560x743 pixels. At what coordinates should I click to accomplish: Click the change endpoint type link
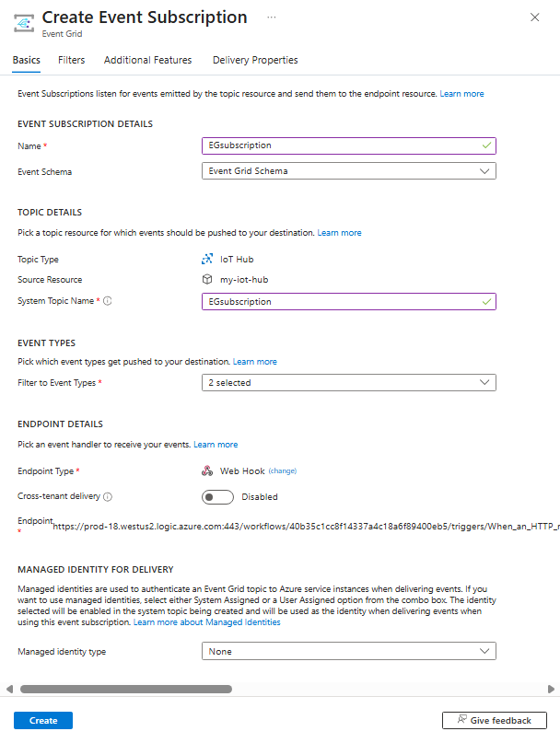pyautogui.click(x=282, y=470)
